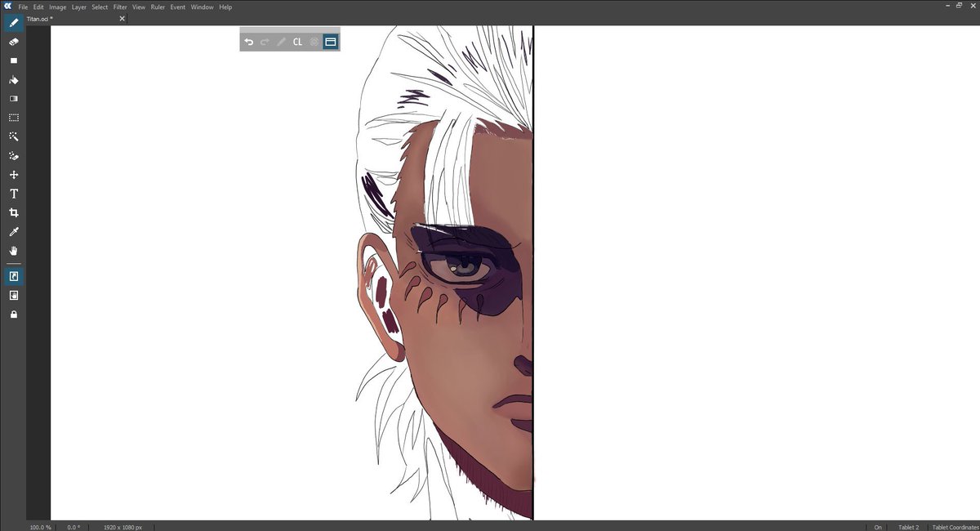Screen dimensions: 980x531
Task: Click the pencil icon on floating toolbar
Action: pyautogui.click(x=281, y=42)
